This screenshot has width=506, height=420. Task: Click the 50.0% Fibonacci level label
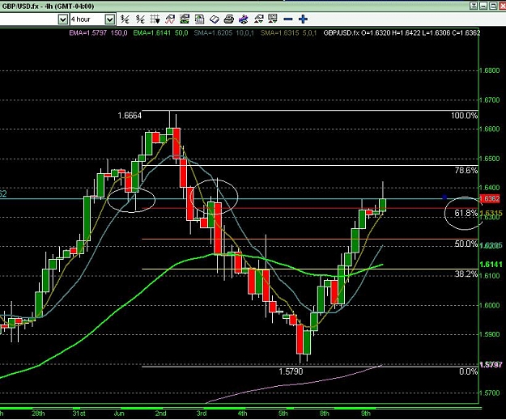(466, 244)
